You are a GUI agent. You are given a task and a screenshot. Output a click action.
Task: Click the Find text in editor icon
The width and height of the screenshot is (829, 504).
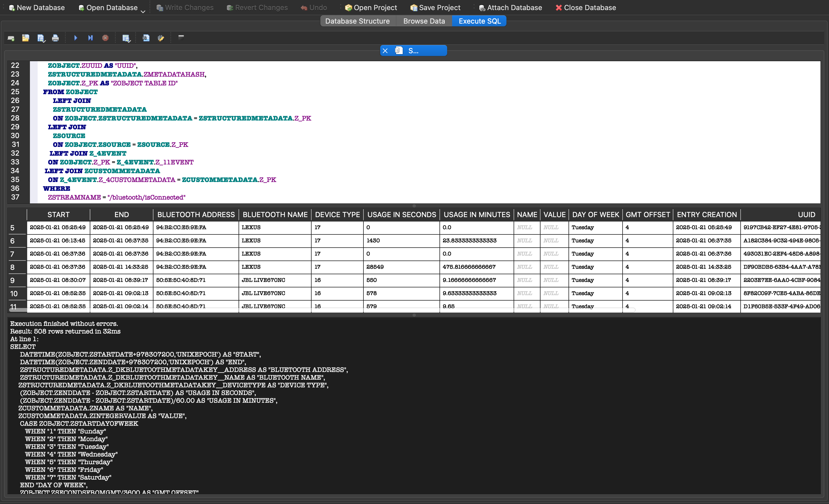click(x=146, y=38)
